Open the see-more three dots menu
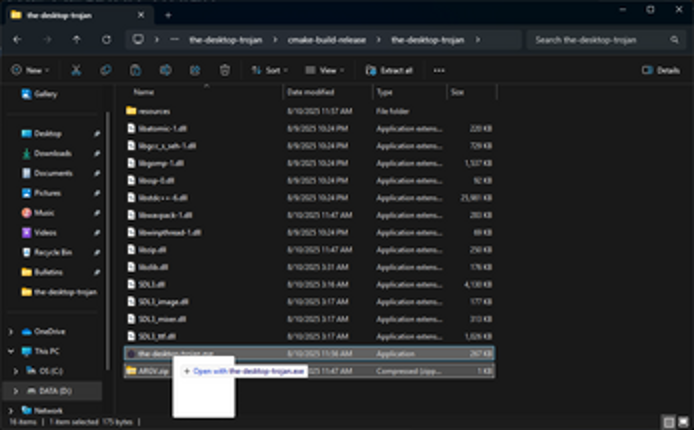694x430 pixels. click(439, 70)
